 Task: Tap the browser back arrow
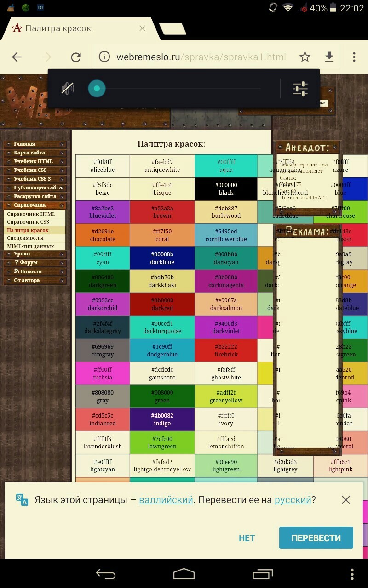click(17, 57)
